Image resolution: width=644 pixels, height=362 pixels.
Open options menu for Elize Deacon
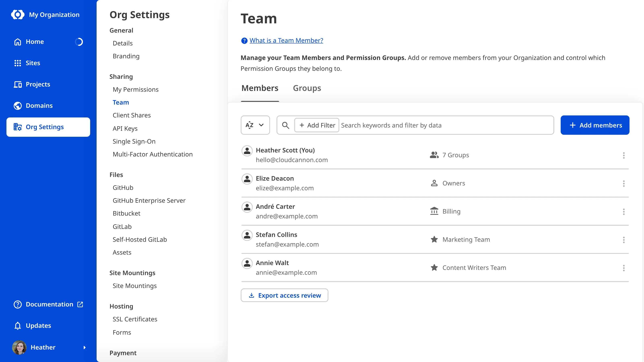(x=624, y=183)
